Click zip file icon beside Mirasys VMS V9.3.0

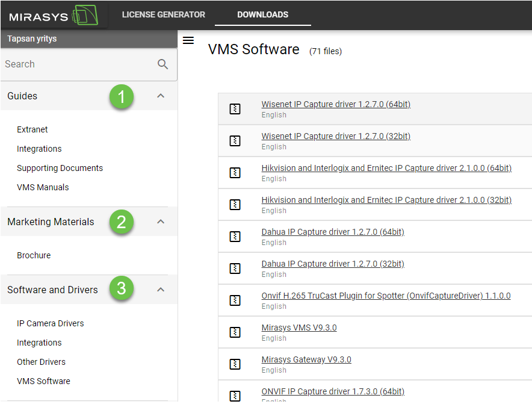click(x=235, y=332)
